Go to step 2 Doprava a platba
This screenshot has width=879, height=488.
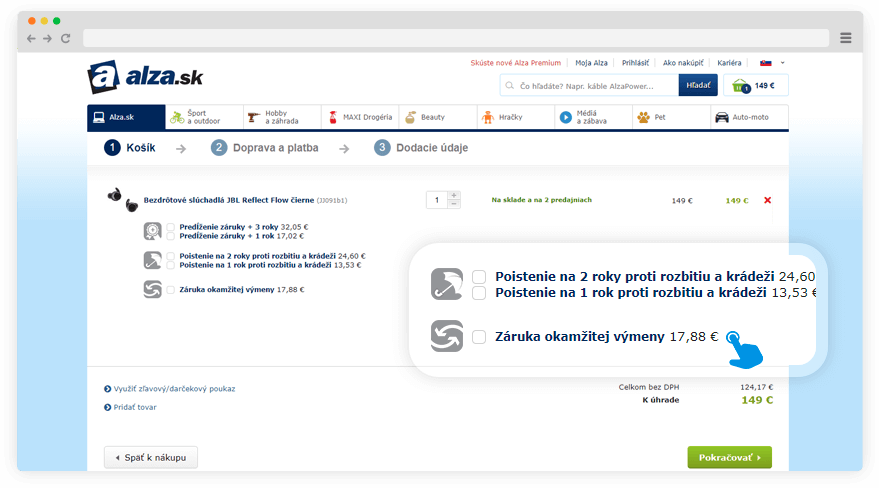tap(265, 148)
